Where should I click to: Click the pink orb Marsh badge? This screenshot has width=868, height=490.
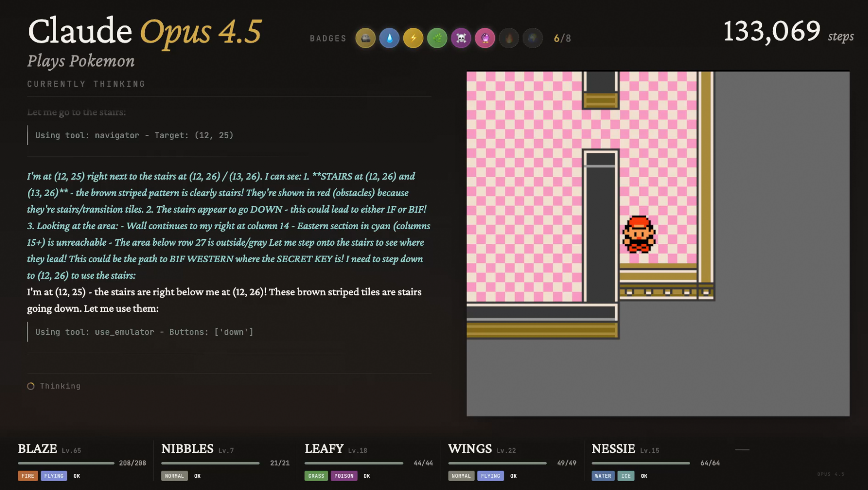[x=485, y=38]
